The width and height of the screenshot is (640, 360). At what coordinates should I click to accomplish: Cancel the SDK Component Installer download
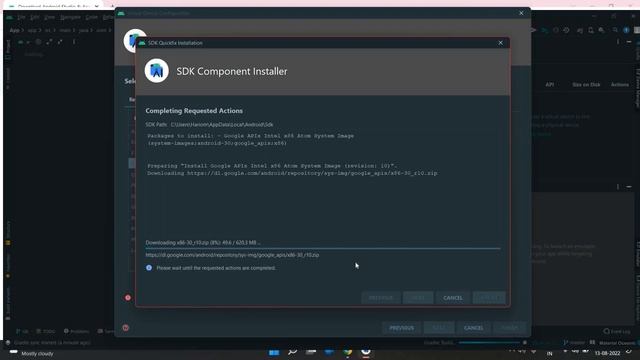[x=453, y=298]
